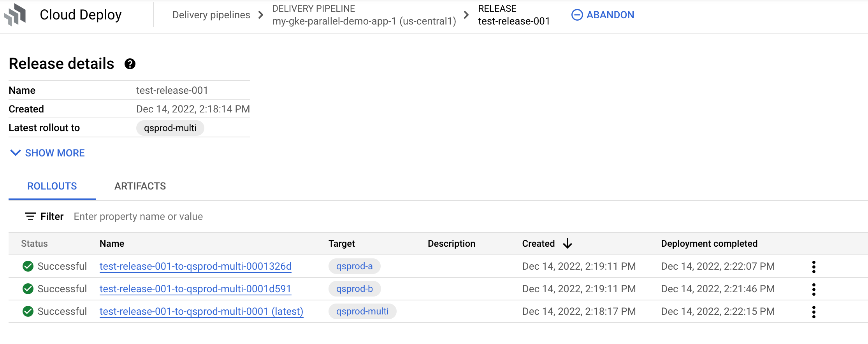Viewport: 868px width, 344px height.
Task: Switch to the Artifacts tab
Action: point(140,186)
